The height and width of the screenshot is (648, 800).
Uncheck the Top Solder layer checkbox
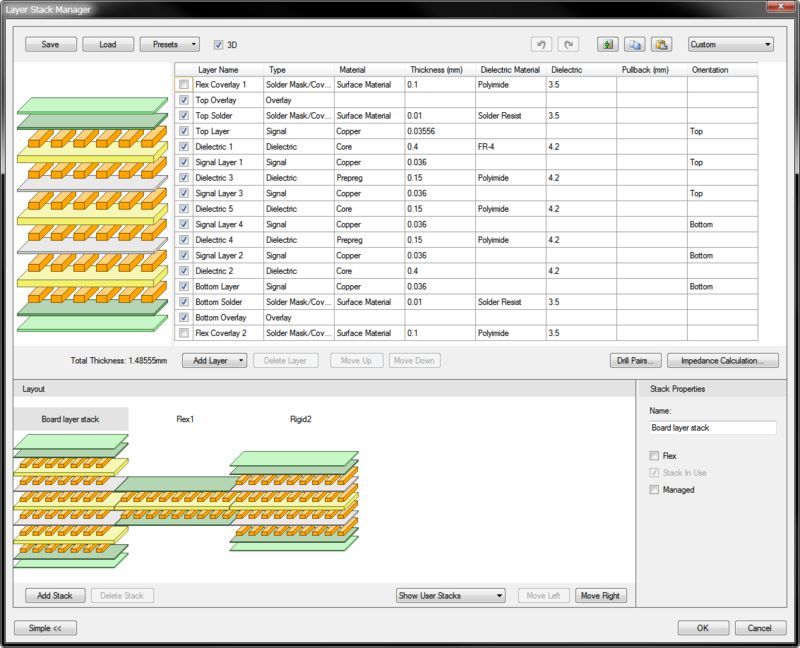[184, 115]
